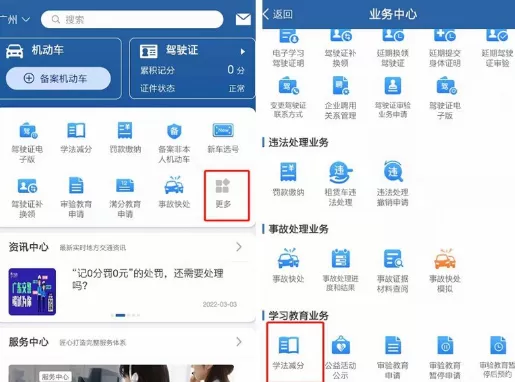
Task: Open 审验教育申请 on the home screen
Action: tap(76, 198)
